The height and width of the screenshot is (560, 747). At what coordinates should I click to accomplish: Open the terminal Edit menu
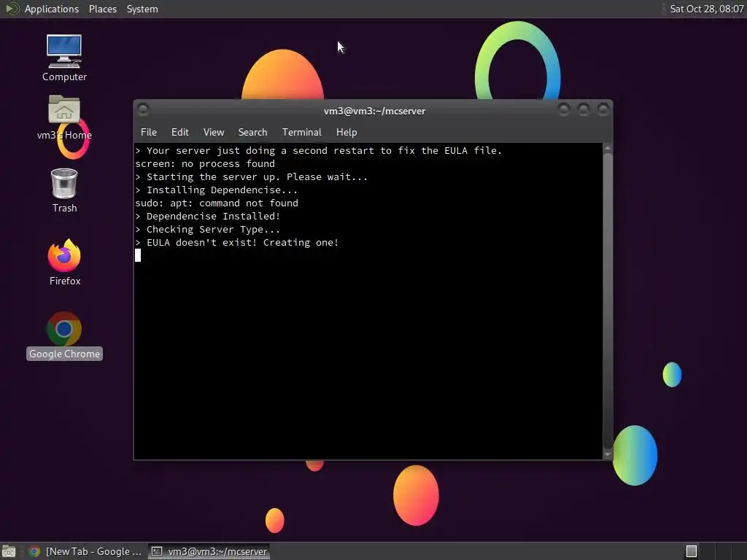tap(179, 133)
